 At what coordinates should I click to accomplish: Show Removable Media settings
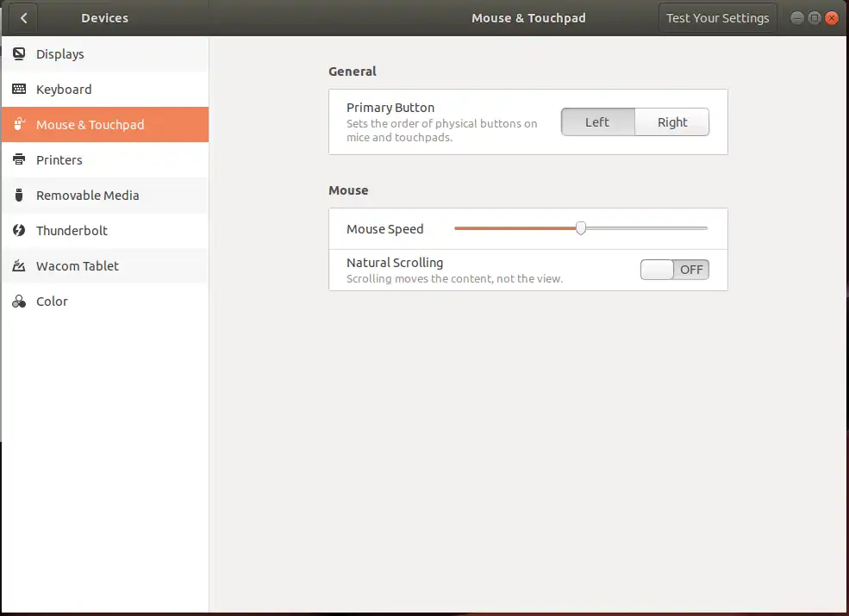tap(105, 195)
